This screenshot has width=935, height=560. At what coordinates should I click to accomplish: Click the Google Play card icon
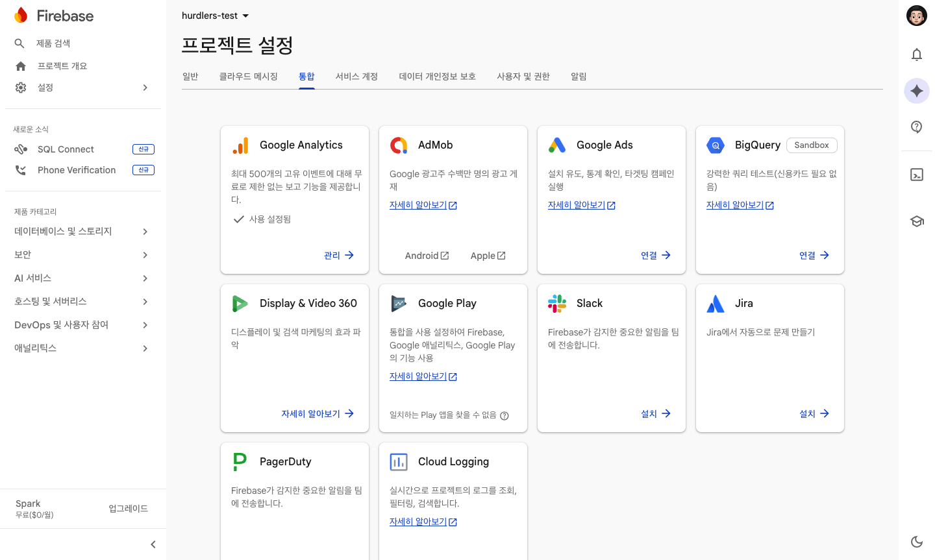click(399, 304)
